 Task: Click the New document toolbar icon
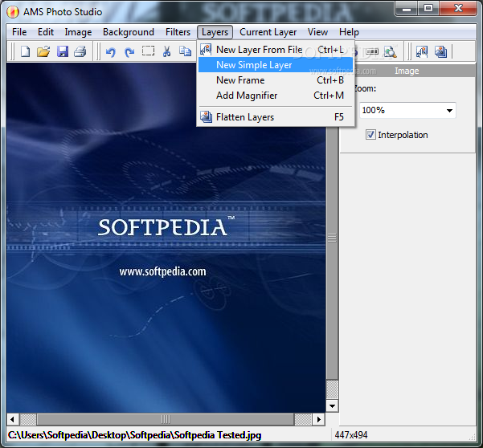tap(25, 51)
